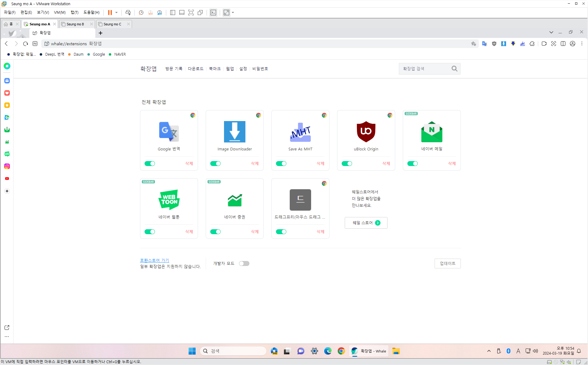
Task: Enable the 개발자 모드 toggle
Action: tap(244, 264)
